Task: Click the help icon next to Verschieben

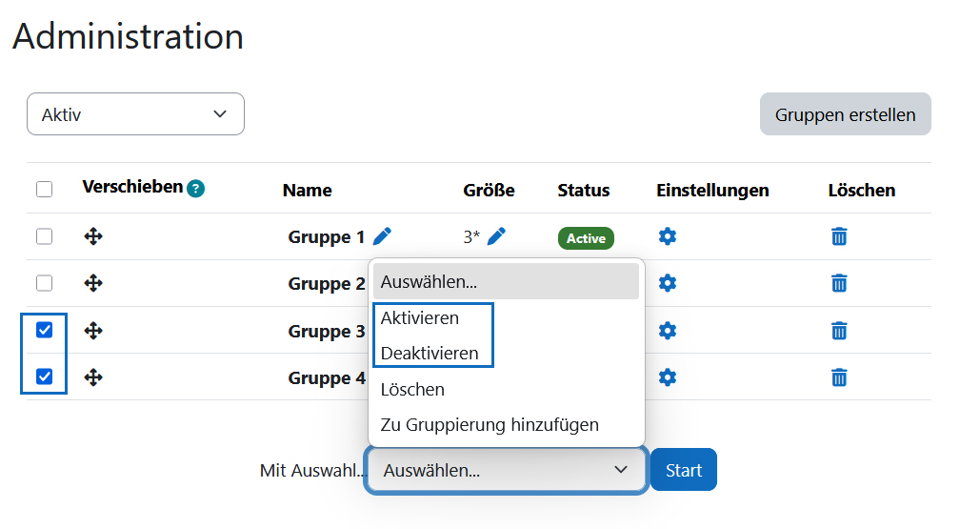Action: click(x=195, y=188)
